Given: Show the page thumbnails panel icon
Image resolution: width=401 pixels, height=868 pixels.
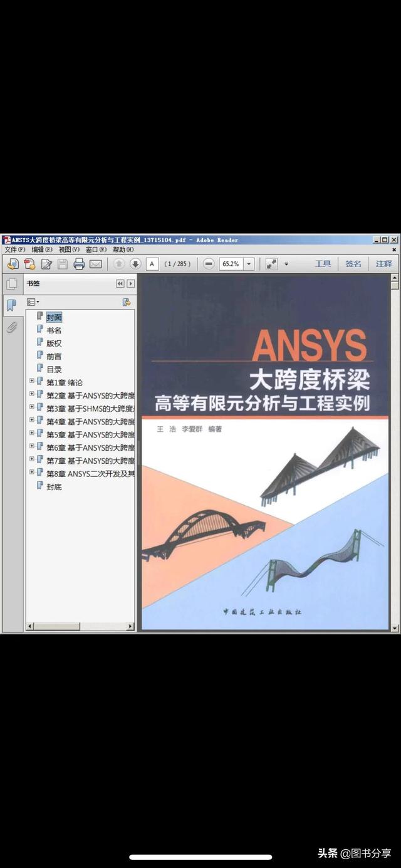Looking at the screenshot, I should [x=11, y=285].
